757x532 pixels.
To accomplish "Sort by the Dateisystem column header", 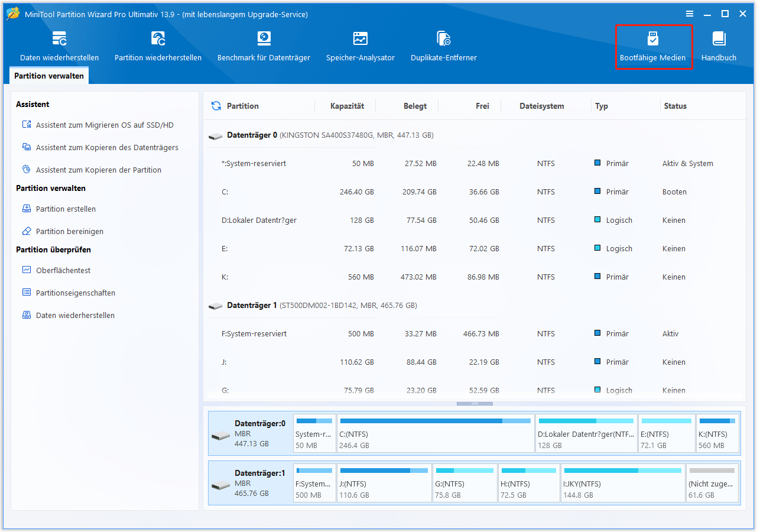I will 542,106.
